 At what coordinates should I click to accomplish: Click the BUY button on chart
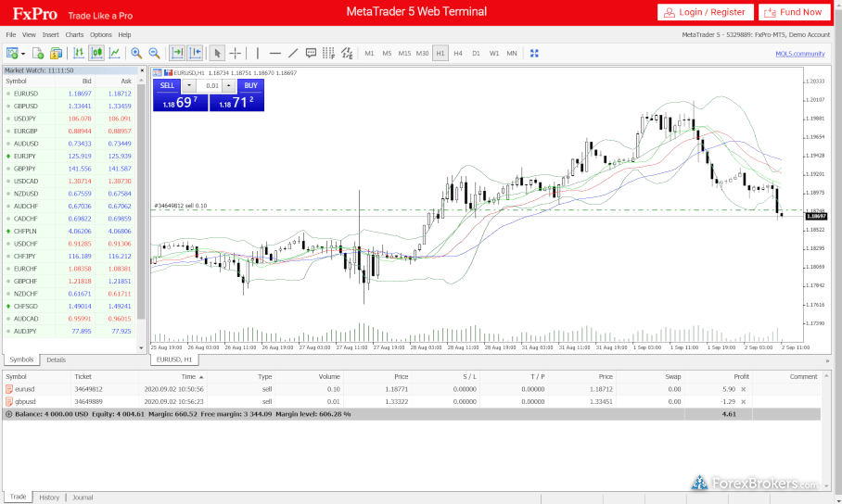250,86
